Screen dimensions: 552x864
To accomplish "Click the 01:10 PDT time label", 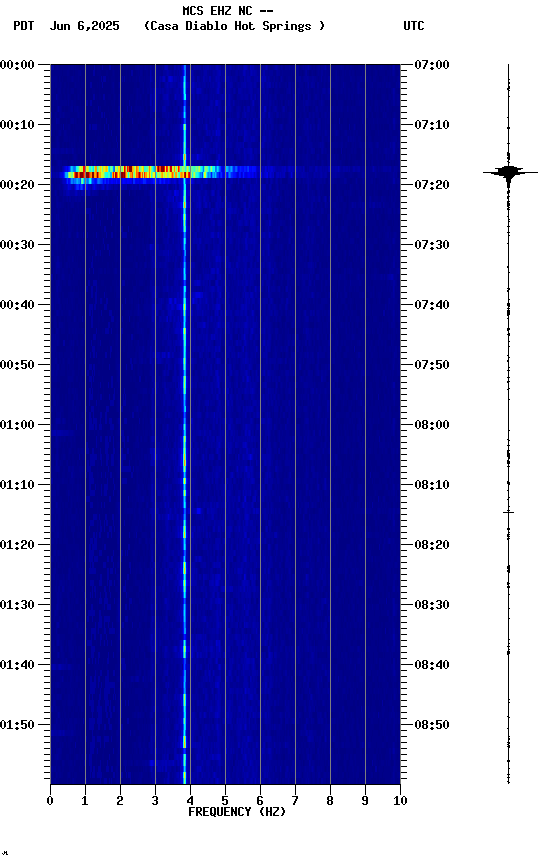I will point(17,485).
